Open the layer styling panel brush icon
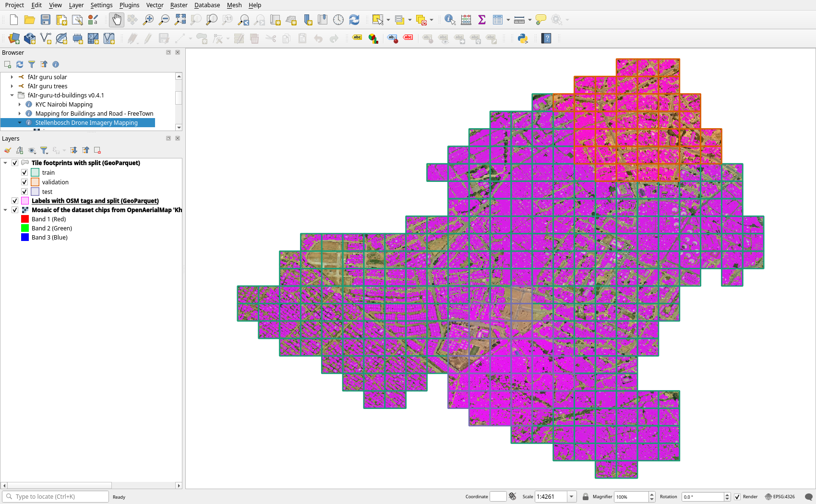The width and height of the screenshot is (816, 504). [x=8, y=150]
